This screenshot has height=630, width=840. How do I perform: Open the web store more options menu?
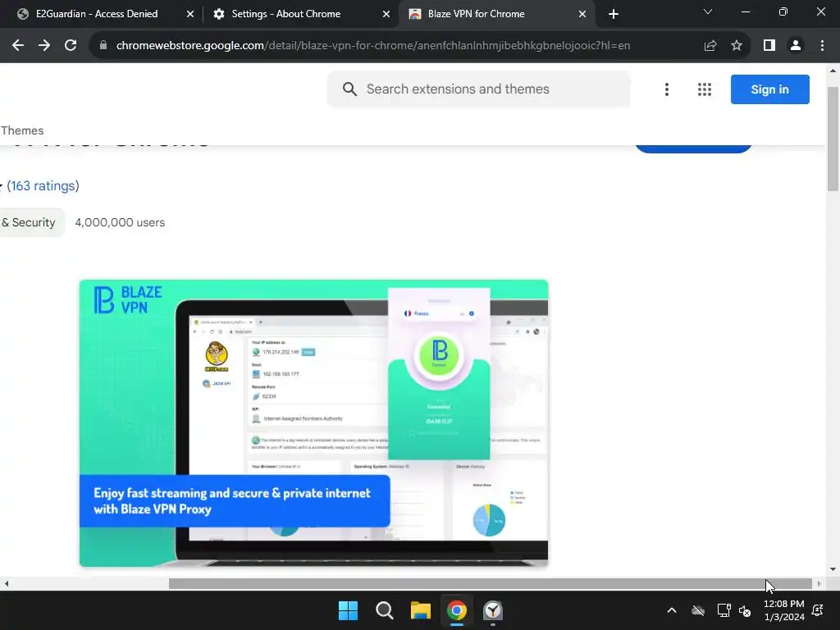pos(667,89)
